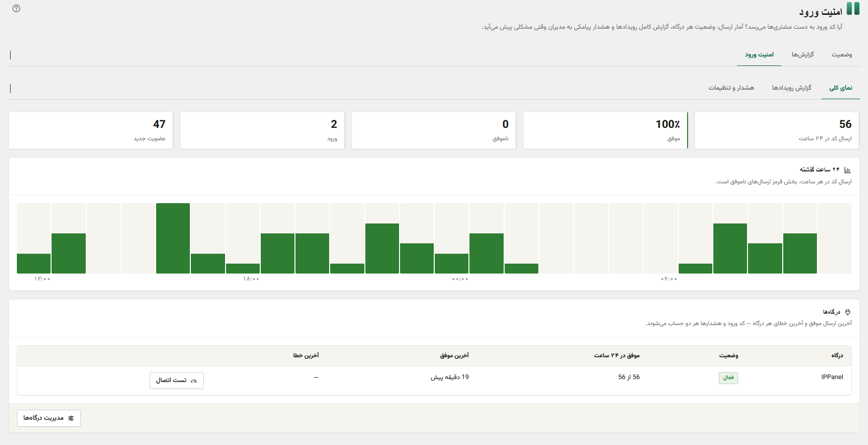
Task: Click the موفق در ۲۴ ساعت column header
Action: point(617,356)
